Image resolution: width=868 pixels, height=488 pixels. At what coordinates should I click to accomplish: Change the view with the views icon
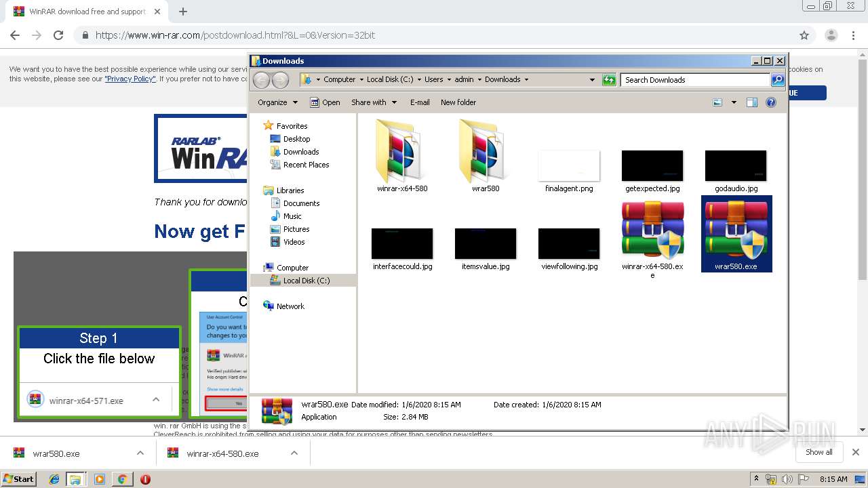tap(717, 102)
